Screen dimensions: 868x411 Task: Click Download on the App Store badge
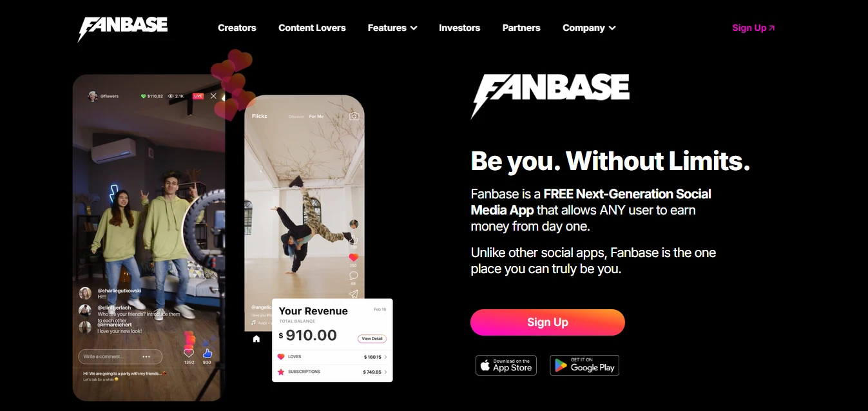(506, 365)
